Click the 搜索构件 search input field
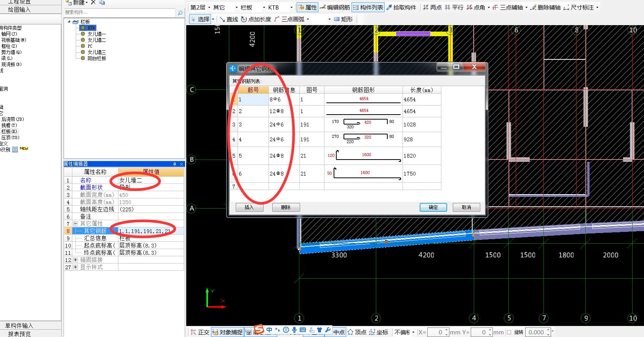The width and height of the screenshot is (644, 337). coord(120,13)
